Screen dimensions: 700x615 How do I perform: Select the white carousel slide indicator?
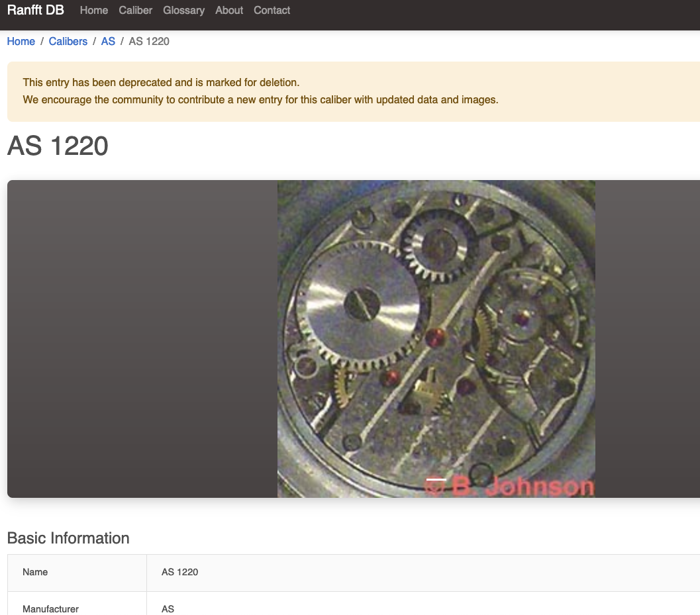click(436, 479)
